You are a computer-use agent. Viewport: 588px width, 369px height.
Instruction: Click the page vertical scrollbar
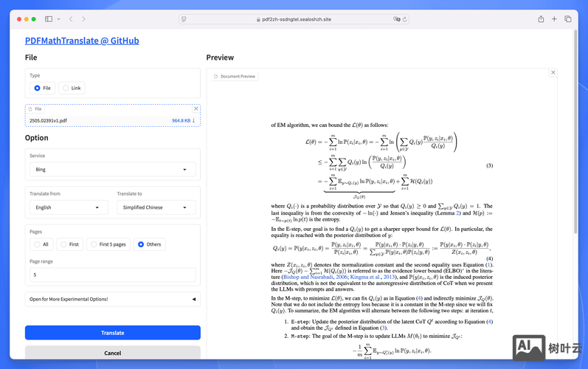[575, 131]
